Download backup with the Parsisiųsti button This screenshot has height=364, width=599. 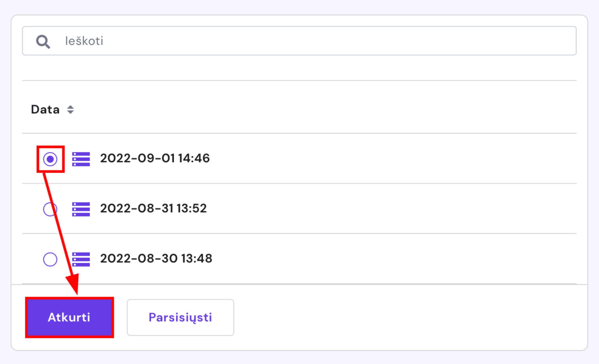pyautogui.click(x=180, y=317)
